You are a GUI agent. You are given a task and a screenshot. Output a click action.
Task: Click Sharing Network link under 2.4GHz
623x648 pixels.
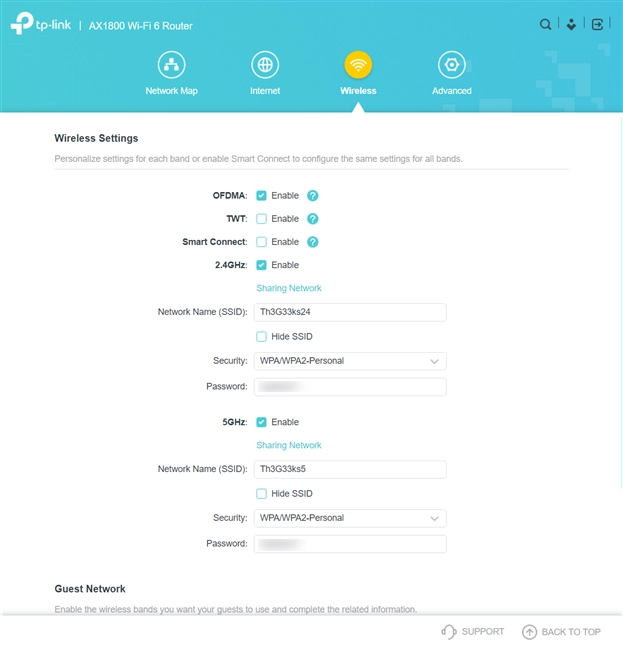pos(289,288)
